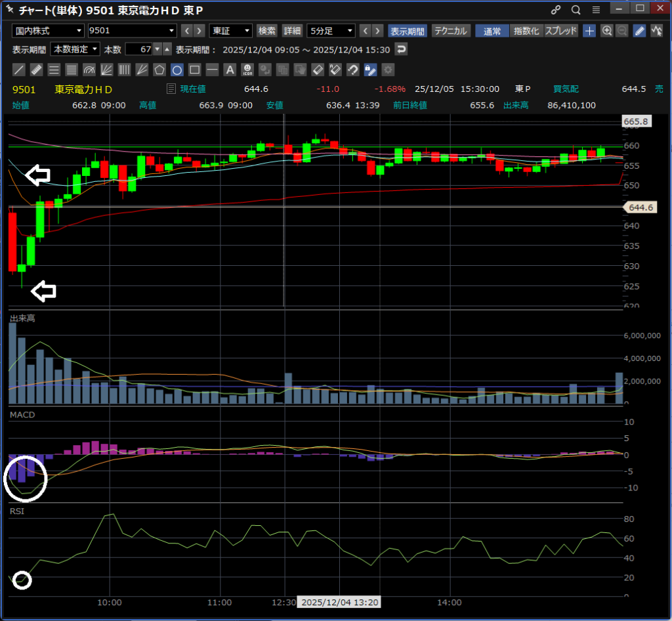Pick the ellipse drawing tool
Viewport: 672px width, 621px height.
[177, 70]
